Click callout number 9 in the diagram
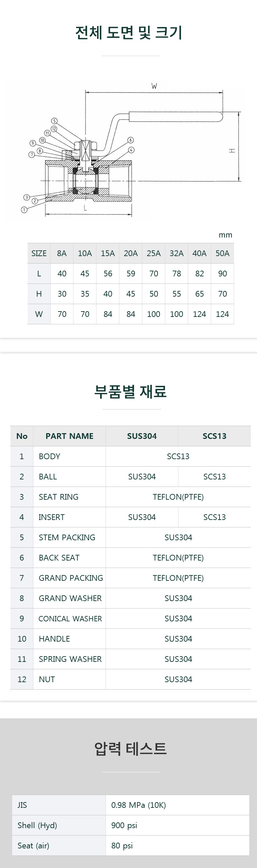The image size is (257, 868). tap(33, 143)
